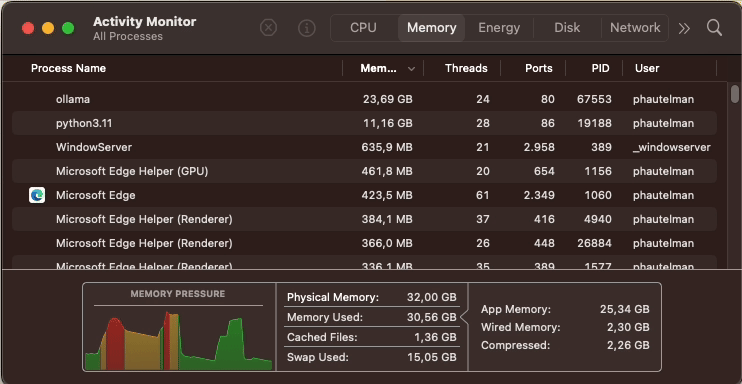Click the stop process X icon
The height and width of the screenshot is (384, 742).
coord(268,28)
